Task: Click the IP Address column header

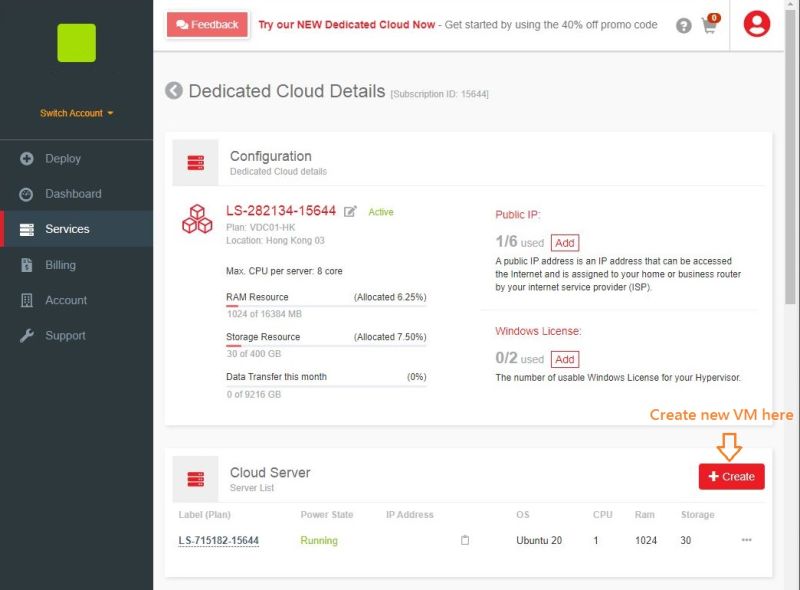Action: coord(409,514)
